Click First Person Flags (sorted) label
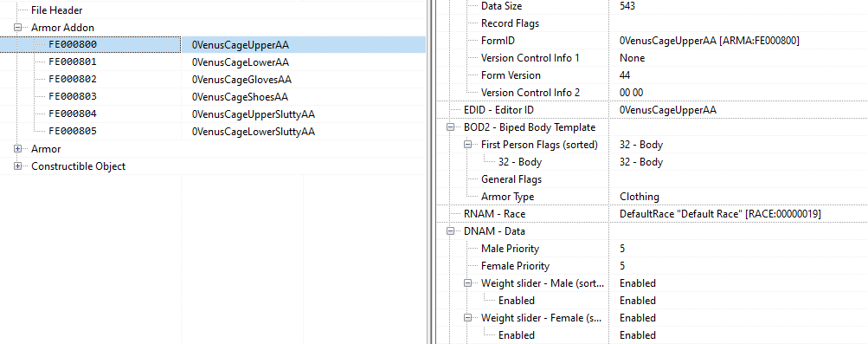Viewport: 868px width, 344px height. tap(540, 145)
